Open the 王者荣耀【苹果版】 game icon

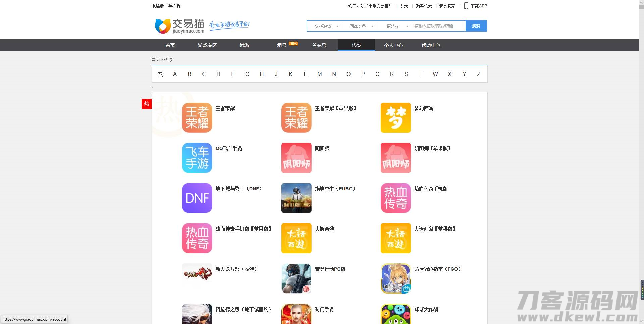point(297,118)
